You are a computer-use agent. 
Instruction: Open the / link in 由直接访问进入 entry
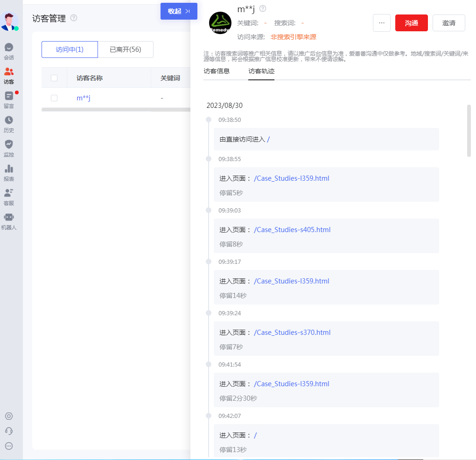(x=268, y=139)
